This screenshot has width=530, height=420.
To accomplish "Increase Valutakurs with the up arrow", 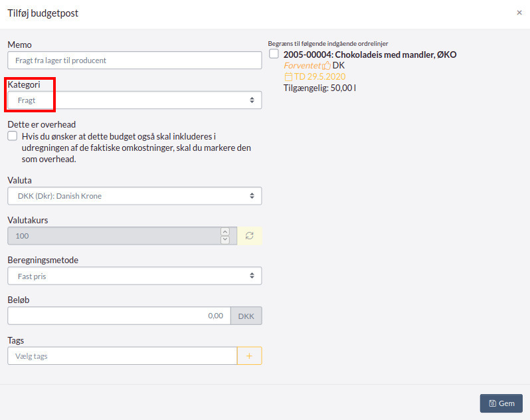I will (x=225, y=231).
